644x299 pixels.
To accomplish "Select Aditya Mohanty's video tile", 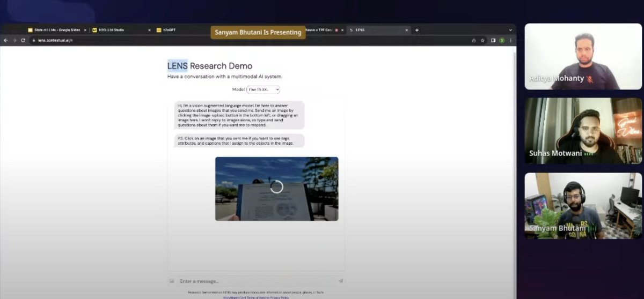I will coord(583,56).
